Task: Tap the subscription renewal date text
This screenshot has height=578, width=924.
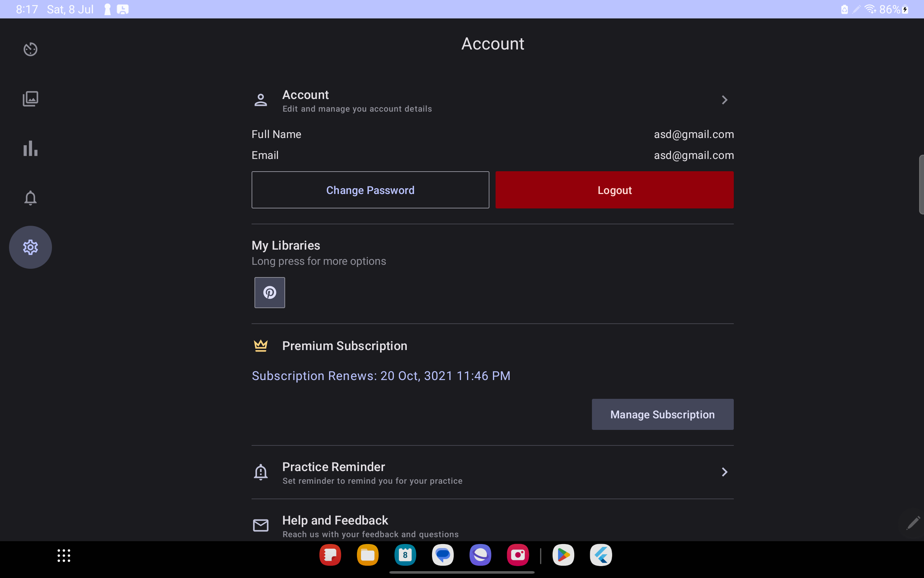Action: click(x=381, y=376)
